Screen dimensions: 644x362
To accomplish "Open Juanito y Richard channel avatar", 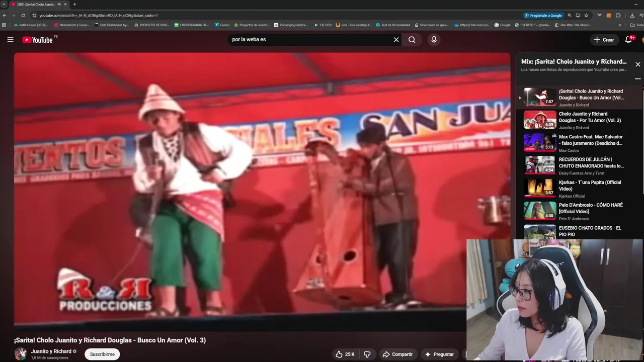I will [21, 354].
